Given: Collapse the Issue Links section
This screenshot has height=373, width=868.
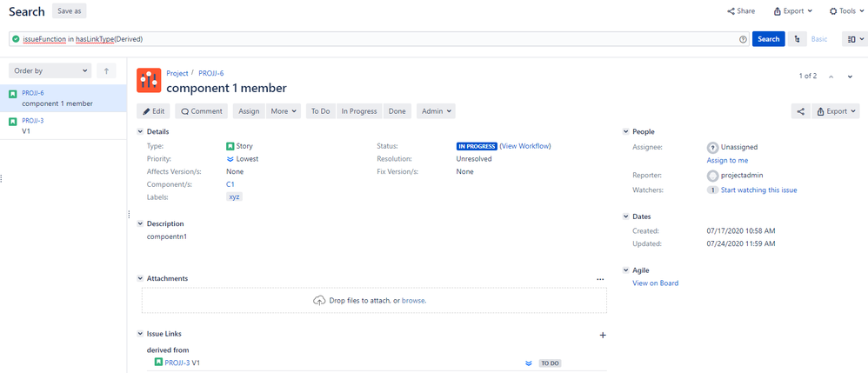Looking at the screenshot, I should pyautogui.click(x=140, y=334).
